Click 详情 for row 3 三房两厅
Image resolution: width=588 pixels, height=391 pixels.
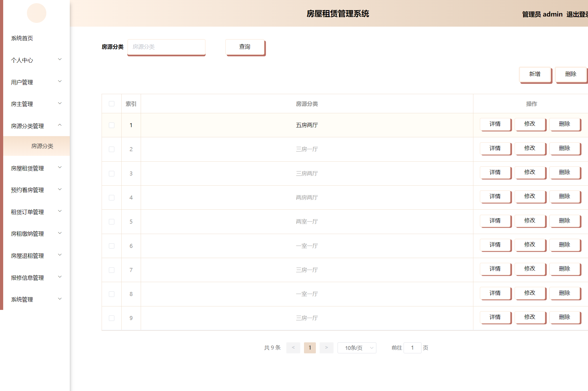(495, 172)
